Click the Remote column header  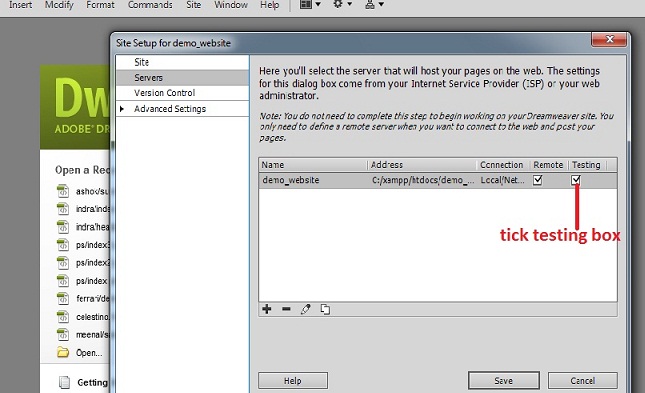tap(548, 165)
